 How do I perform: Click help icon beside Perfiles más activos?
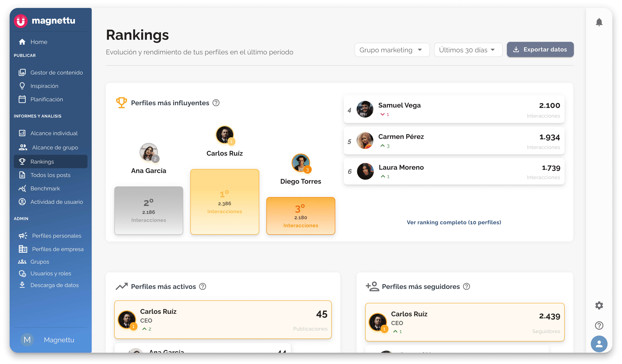pos(203,286)
